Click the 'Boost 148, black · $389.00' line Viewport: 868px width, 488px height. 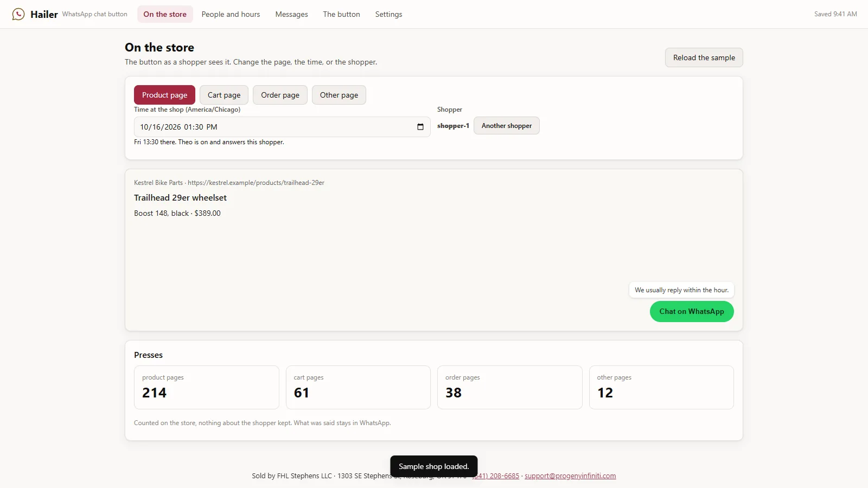point(177,213)
